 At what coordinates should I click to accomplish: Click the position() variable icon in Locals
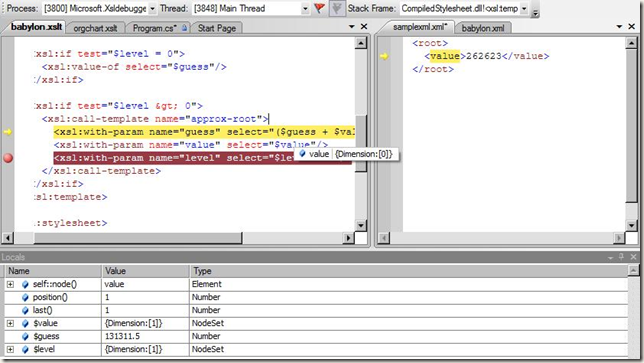tap(25, 297)
